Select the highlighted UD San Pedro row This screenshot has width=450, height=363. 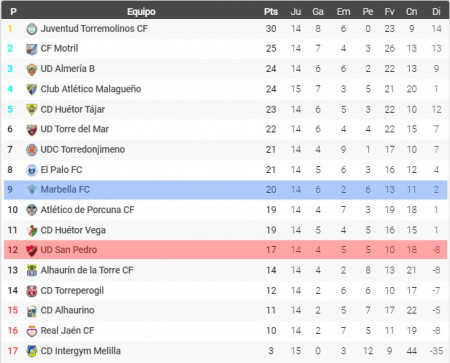226,250
